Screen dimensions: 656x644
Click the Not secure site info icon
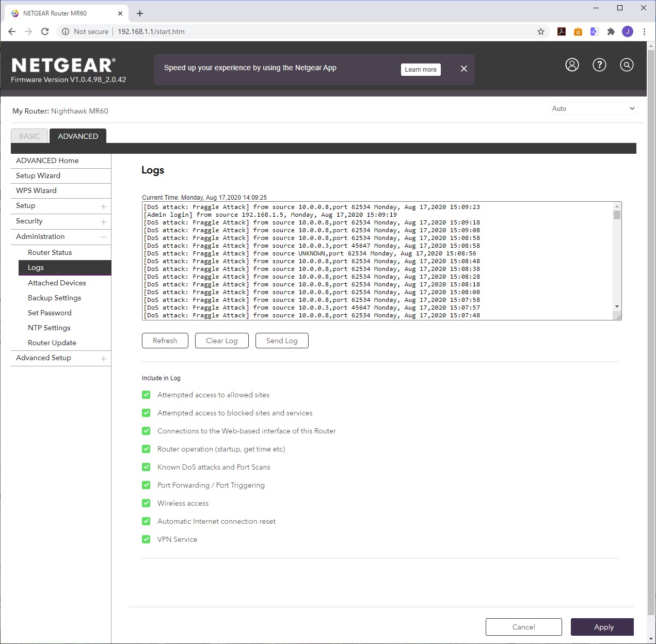[x=66, y=31]
